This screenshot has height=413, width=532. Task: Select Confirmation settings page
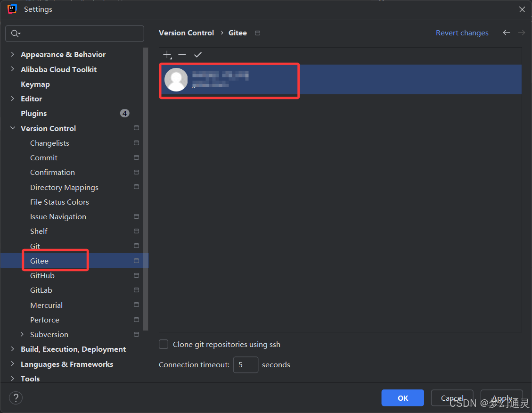pos(52,173)
